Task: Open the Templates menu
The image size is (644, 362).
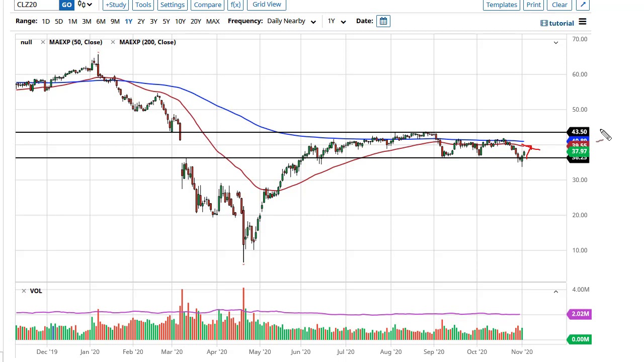Action: pyautogui.click(x=502, y=5)
